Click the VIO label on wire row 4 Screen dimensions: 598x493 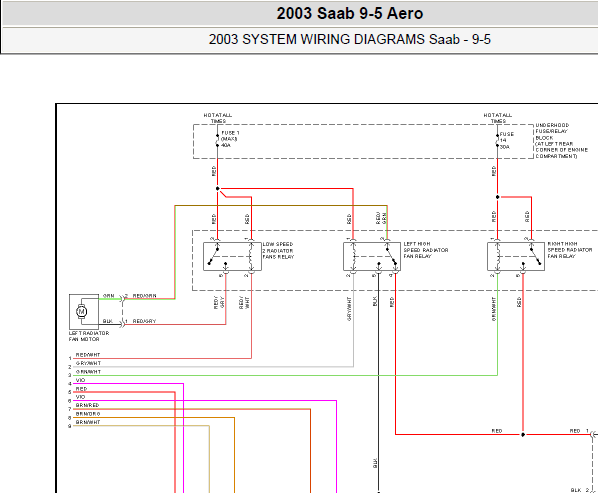point(80,380)
